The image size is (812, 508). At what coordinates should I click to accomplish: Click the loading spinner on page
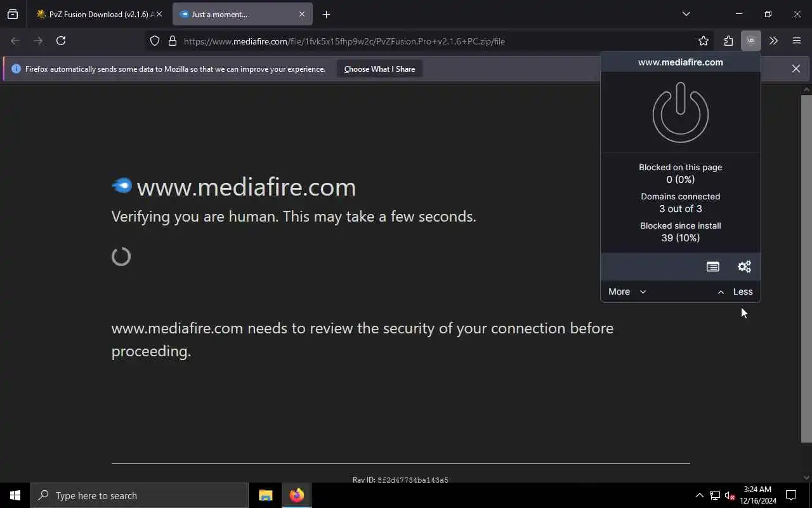[121, 257]
